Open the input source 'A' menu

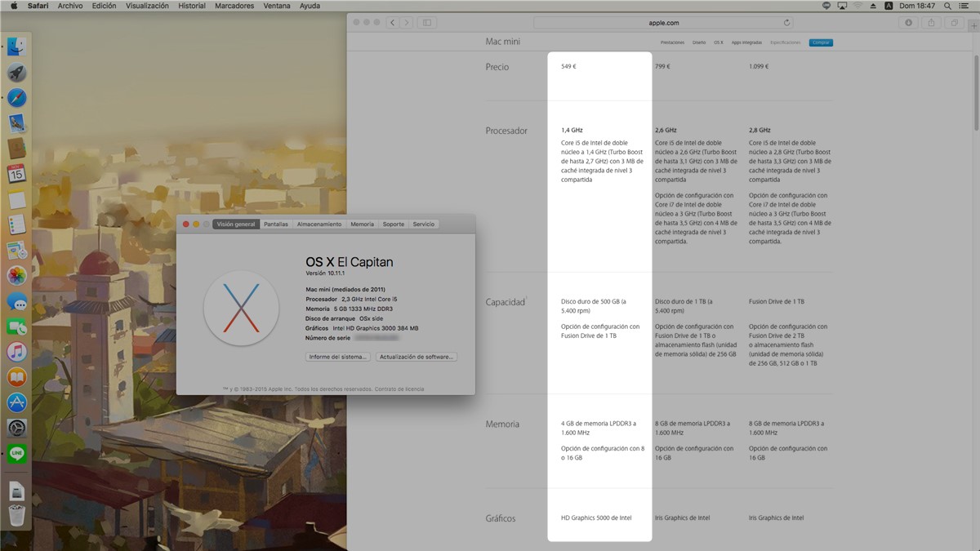(889, 6)
